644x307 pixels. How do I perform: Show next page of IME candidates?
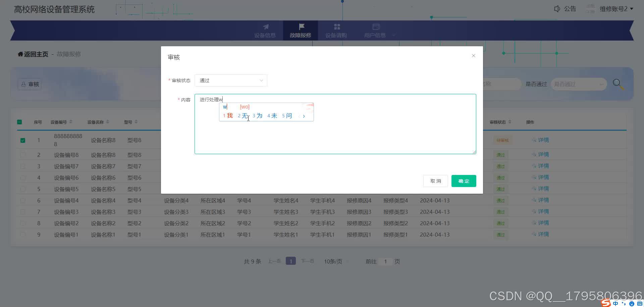pos(304,116)
